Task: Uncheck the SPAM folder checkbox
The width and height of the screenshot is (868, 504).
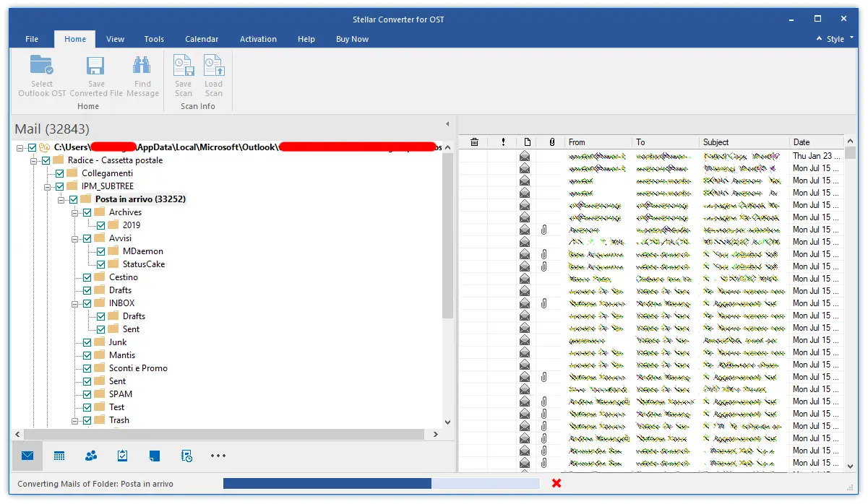Action: pyautogui.click(x=87, y=394)
